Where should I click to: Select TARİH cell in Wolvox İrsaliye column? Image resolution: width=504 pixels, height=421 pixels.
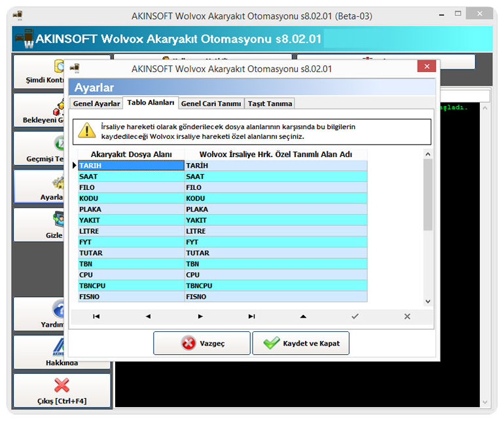(276, 165)
